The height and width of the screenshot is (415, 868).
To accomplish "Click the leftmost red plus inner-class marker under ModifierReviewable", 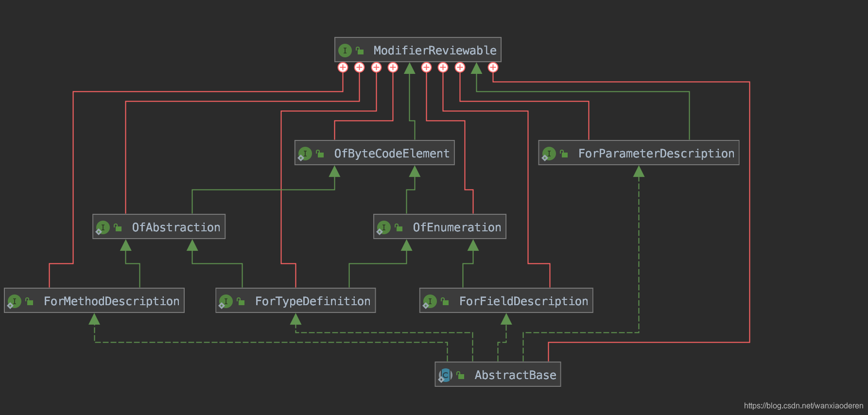I will [343, 68].
